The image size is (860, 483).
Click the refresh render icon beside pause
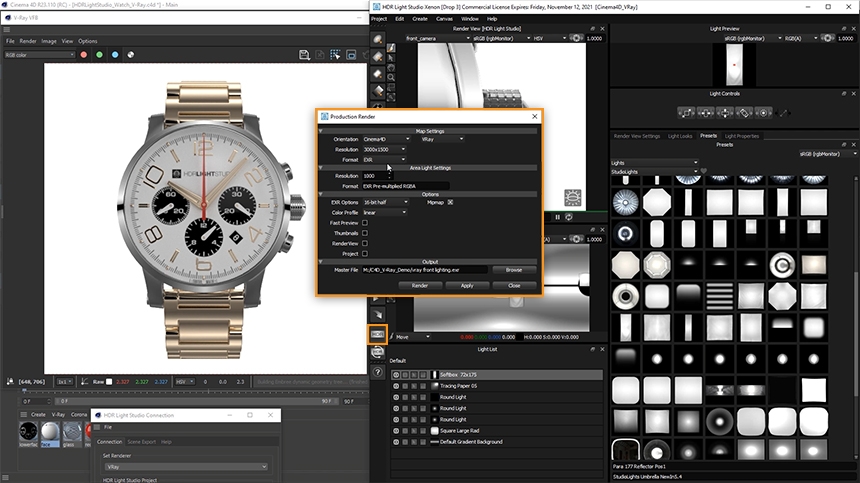pos(569,217)
